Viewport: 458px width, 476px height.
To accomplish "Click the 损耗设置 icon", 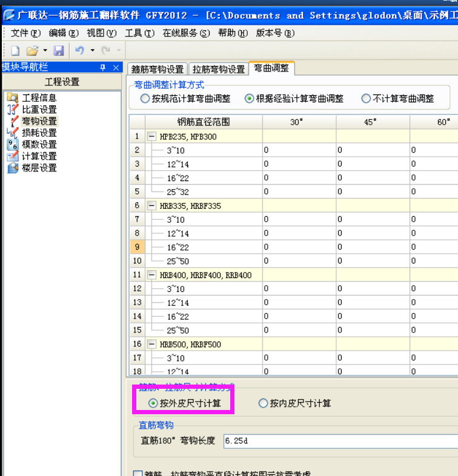I will pyautogui.click(x=13, y=133).
